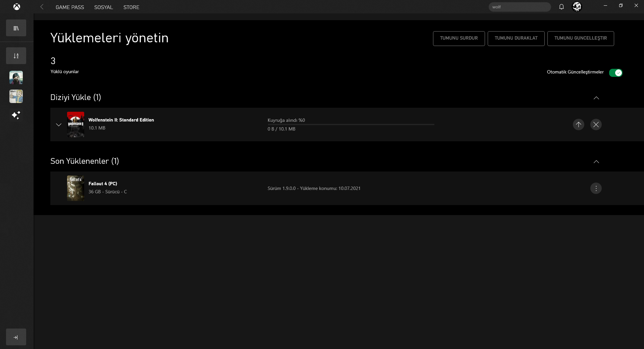644x349 pixels.
Task: Expand the sidebar with arrow button
Action: click(16, 337)
